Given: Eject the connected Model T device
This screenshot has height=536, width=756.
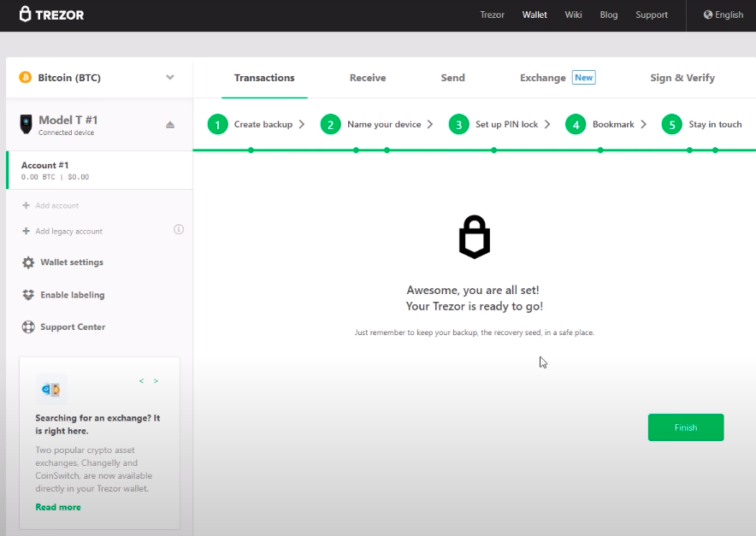Looking at the screenshot, I should (x=169, y=125).
